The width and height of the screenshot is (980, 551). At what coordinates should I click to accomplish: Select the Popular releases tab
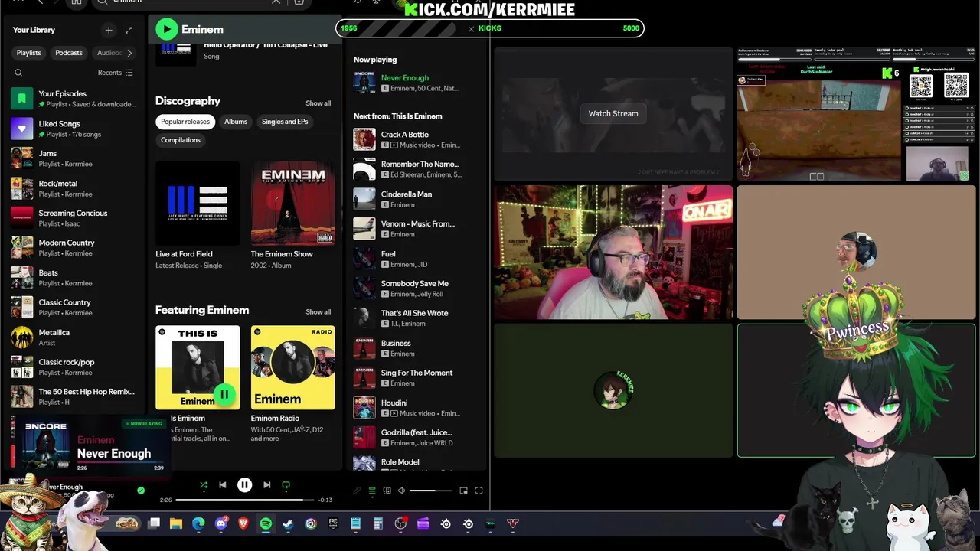(x=185, y=122)
